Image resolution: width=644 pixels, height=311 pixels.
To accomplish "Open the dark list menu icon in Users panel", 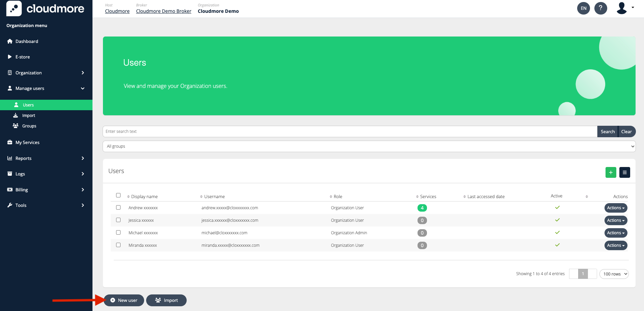I will 624,172.
